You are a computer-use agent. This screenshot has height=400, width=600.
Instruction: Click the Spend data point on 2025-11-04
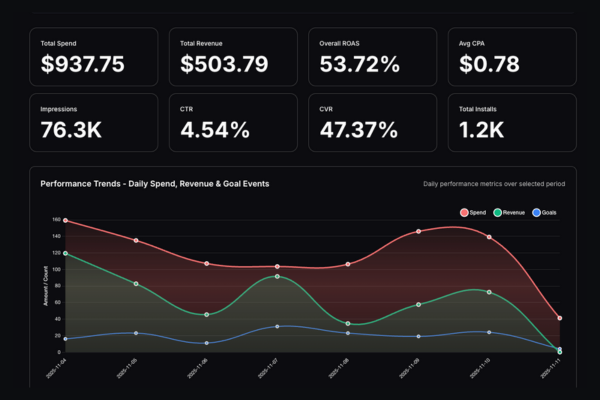pyautogui.click(x=65, y=220)
